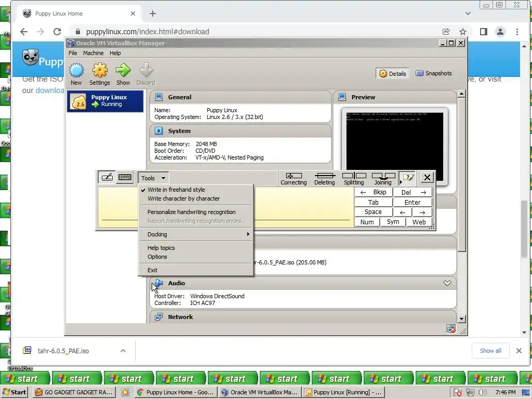Click Show all downloads button
532x399 pixels.
tap(490, 351)
